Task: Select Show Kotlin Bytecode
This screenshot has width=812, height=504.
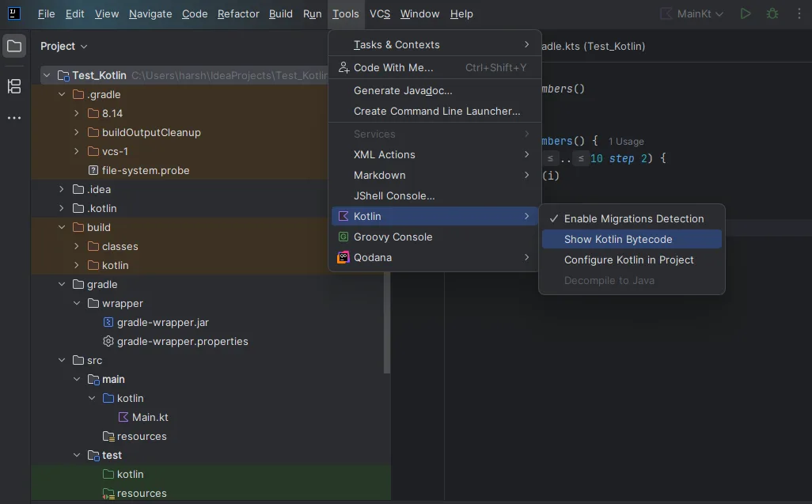Action: click(632, 239)
